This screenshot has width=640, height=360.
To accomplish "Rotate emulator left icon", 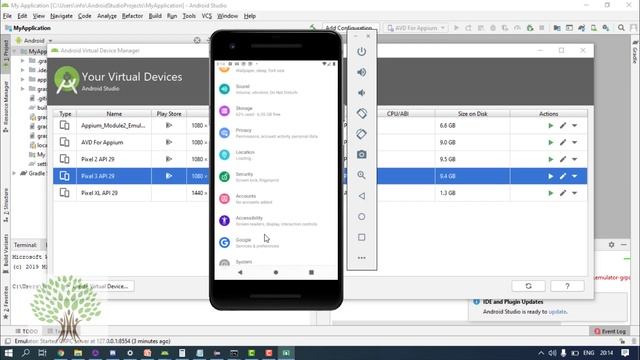I will point(361,113).
